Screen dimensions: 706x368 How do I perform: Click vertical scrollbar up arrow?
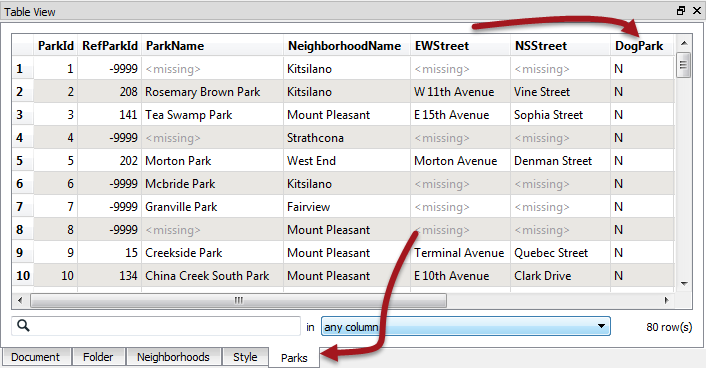click(x=684, y=43)
